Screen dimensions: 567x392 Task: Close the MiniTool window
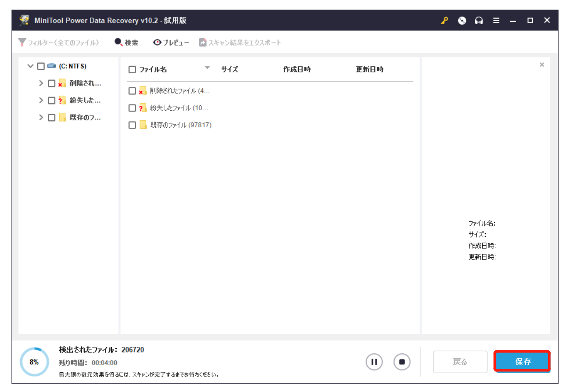click(x=547, y=21)
